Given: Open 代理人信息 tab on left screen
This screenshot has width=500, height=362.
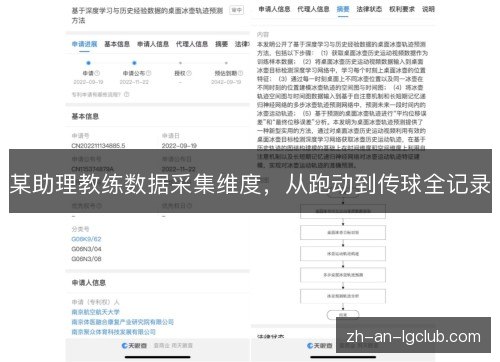Looking at the screenshot, I should (x=192, y=44).
